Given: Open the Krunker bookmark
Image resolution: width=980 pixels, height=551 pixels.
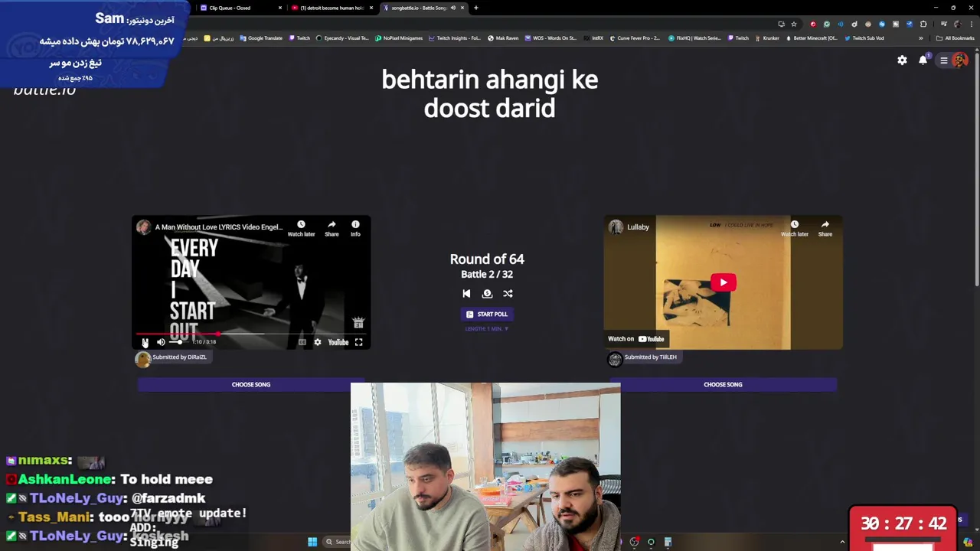Looking at the screenshot, I should (x=767, y=38).
